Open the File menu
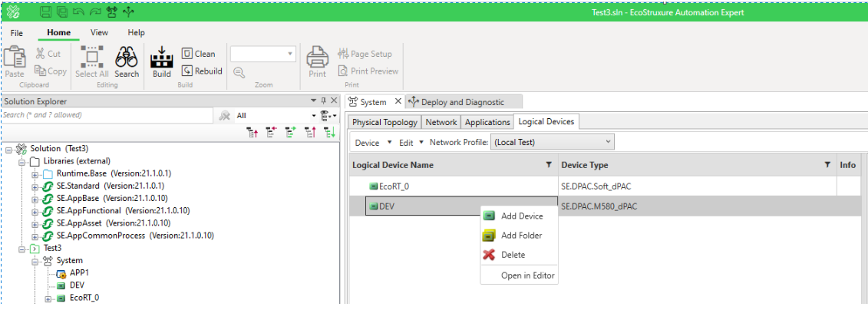 pyautogui.click(x=17, y=33)
